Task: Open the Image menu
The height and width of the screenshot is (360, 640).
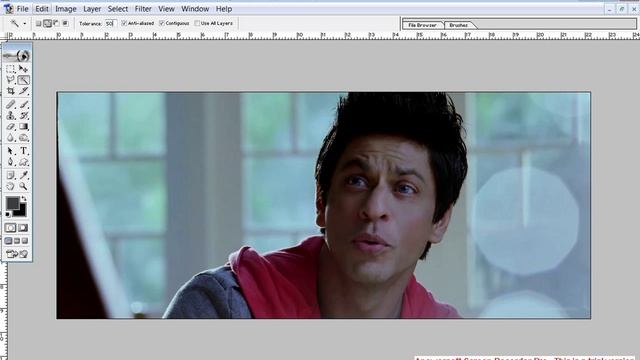Action: coord(66,9)
